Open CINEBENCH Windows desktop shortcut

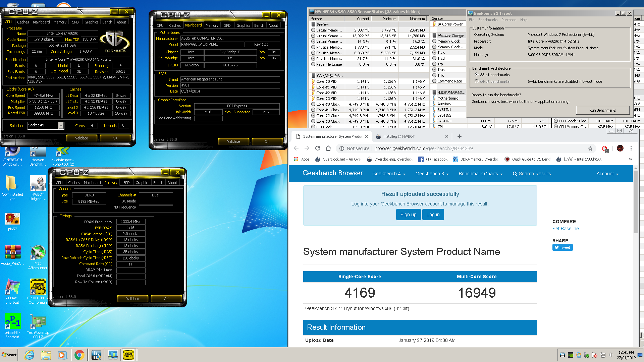[x=12, y=157]
